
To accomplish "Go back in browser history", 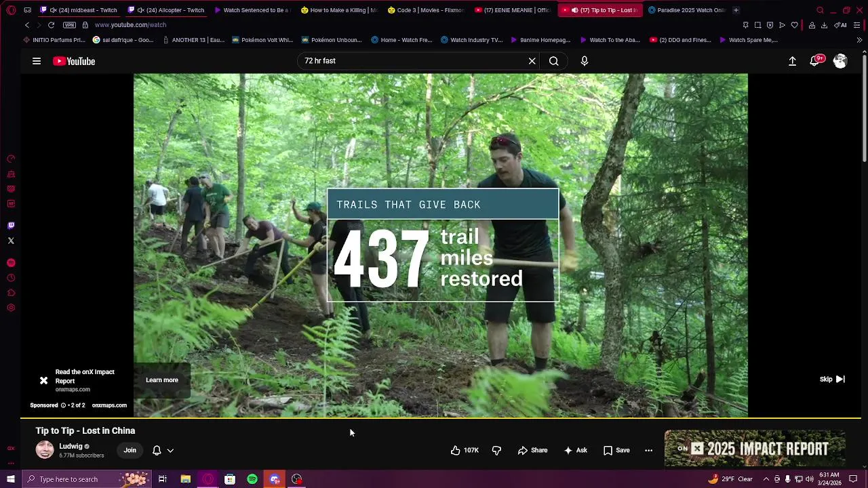I will (x=27, y=25).
